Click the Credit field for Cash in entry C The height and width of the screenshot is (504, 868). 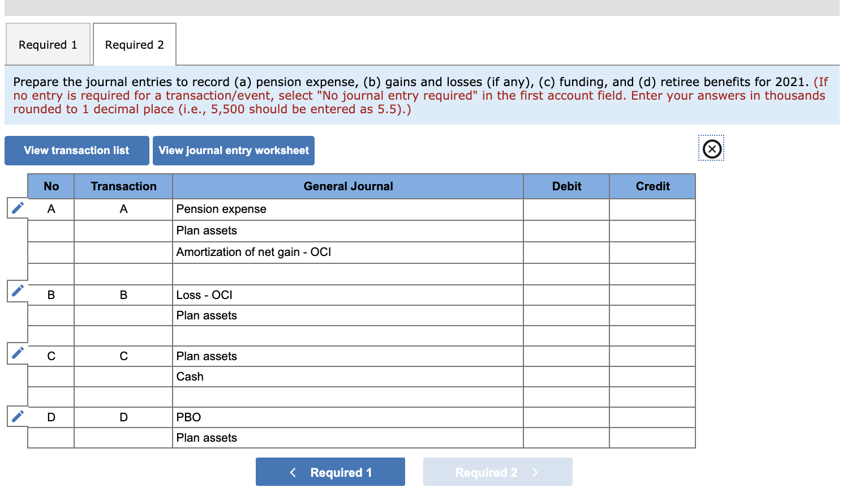click(x=652, y=376)
